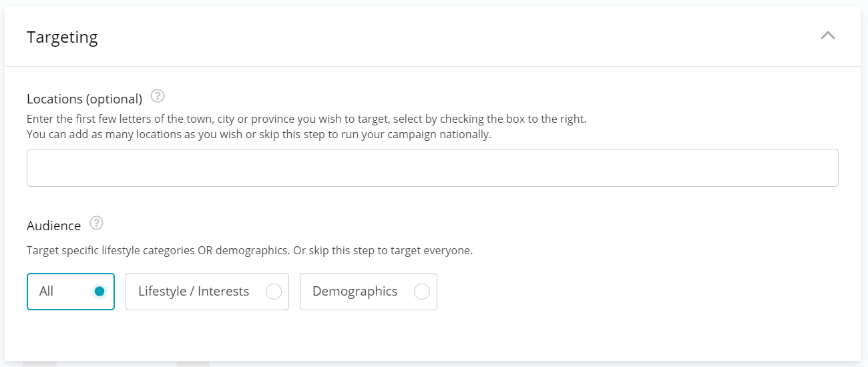Click the "All" label text
The height and width of the screenshot is (367, 868).
pos(46,292)
